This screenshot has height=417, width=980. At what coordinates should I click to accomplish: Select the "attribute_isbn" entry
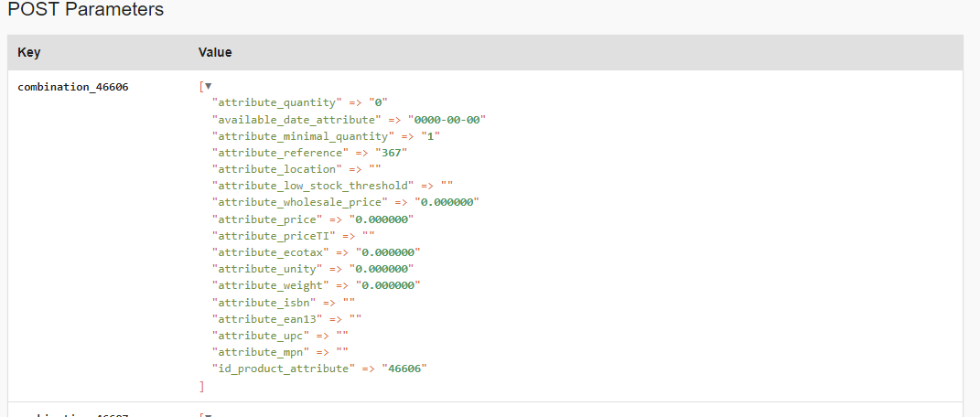[264, 302]
